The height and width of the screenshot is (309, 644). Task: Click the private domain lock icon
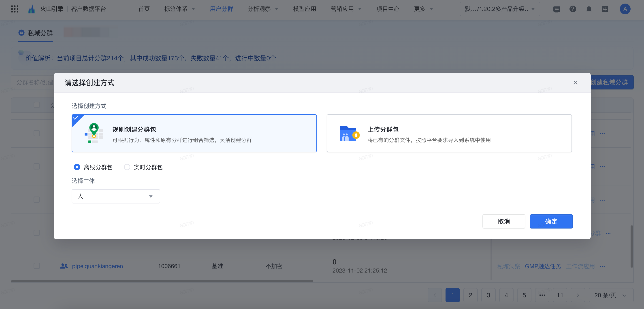tap(21, 33)
